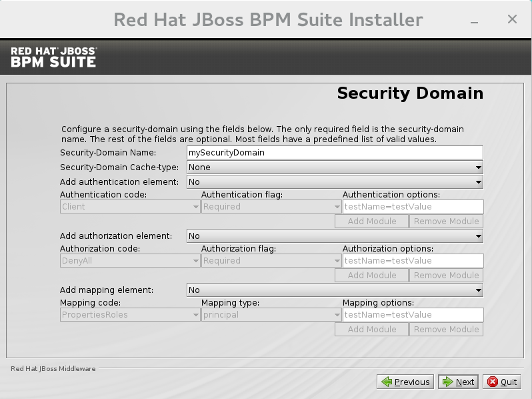Open the Mapping type principal combo box

[x=271, y=315]
